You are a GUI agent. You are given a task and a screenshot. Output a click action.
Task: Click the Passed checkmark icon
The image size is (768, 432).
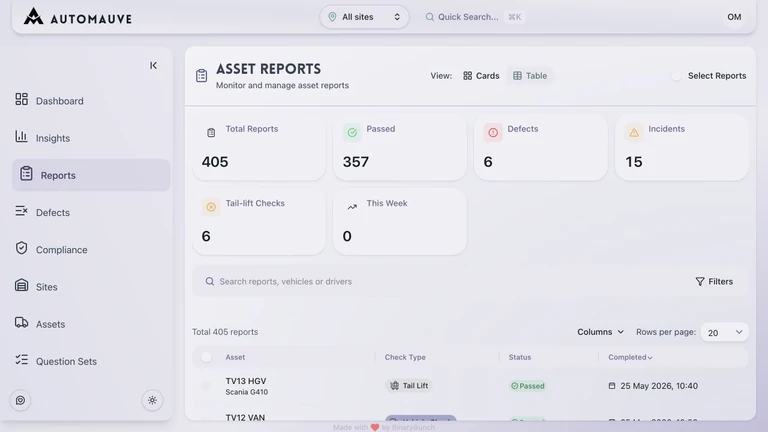coord(352,132)
